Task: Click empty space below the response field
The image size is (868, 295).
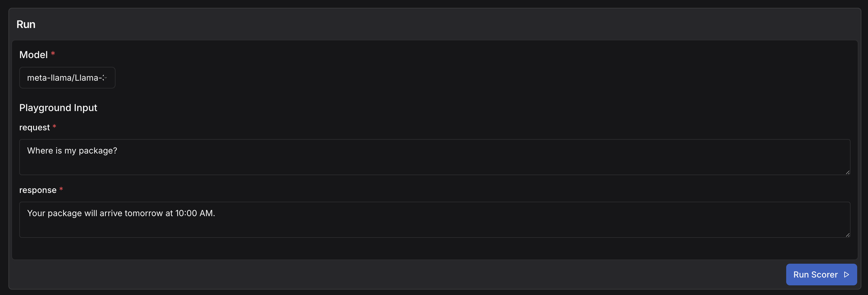Action: pos(434,248)
